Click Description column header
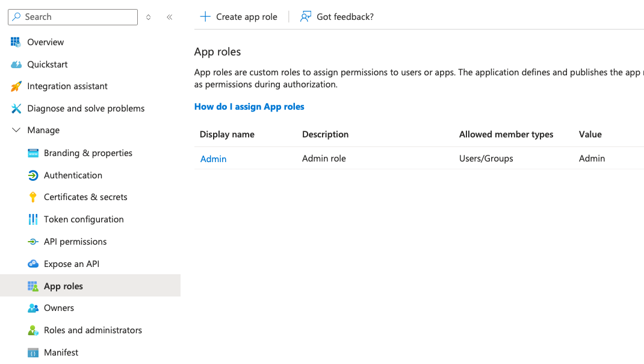This screenshot has width=644, height=364. click(x=325, y=134)
